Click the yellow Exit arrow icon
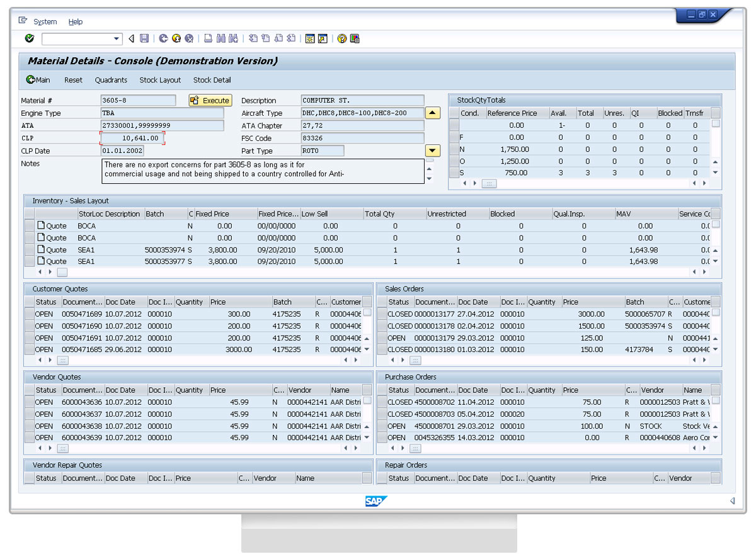 coord(176,39)
